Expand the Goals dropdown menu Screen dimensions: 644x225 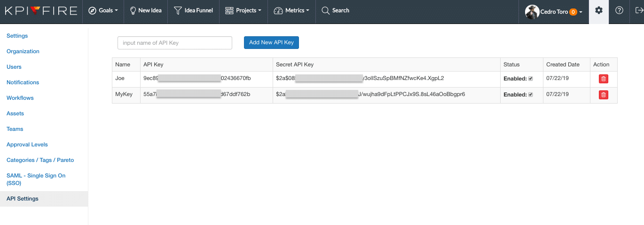point(103,11)
